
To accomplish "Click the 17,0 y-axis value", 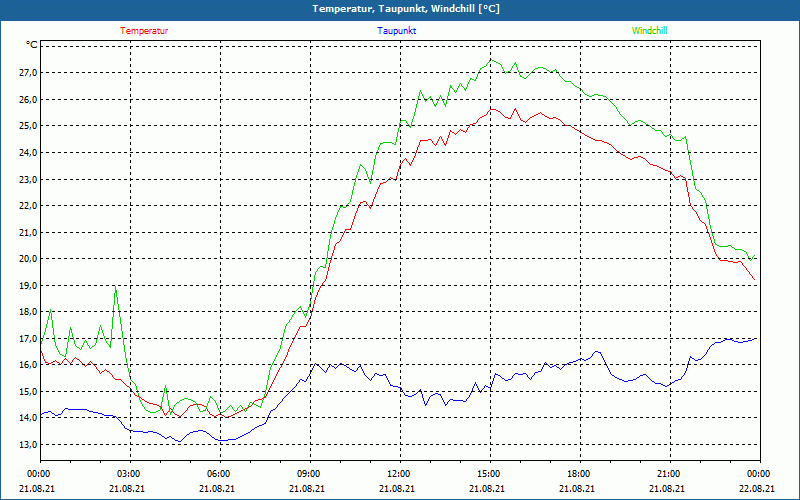I will click(x=28, y=338).
